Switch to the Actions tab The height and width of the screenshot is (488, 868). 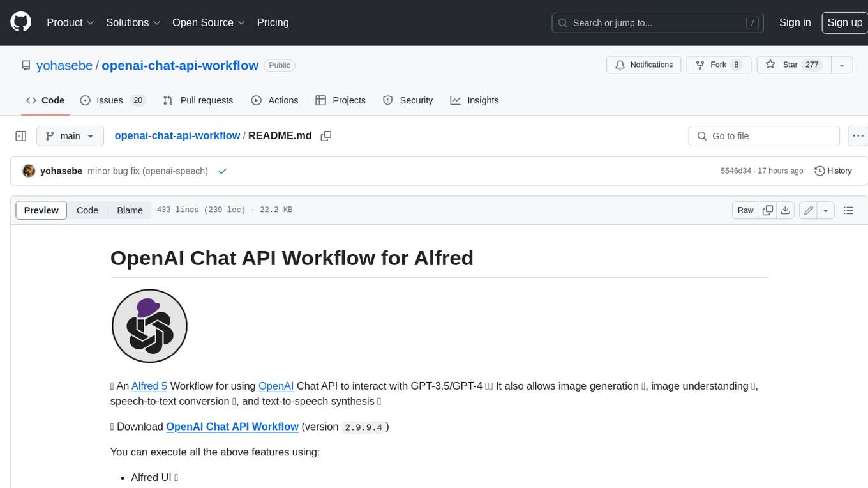click(274, 100)
